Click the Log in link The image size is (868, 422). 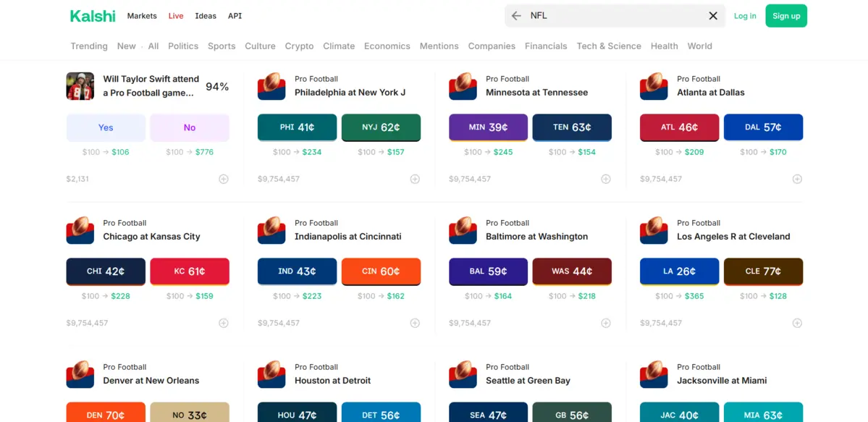pyautogui.click(x=745, y=16)
